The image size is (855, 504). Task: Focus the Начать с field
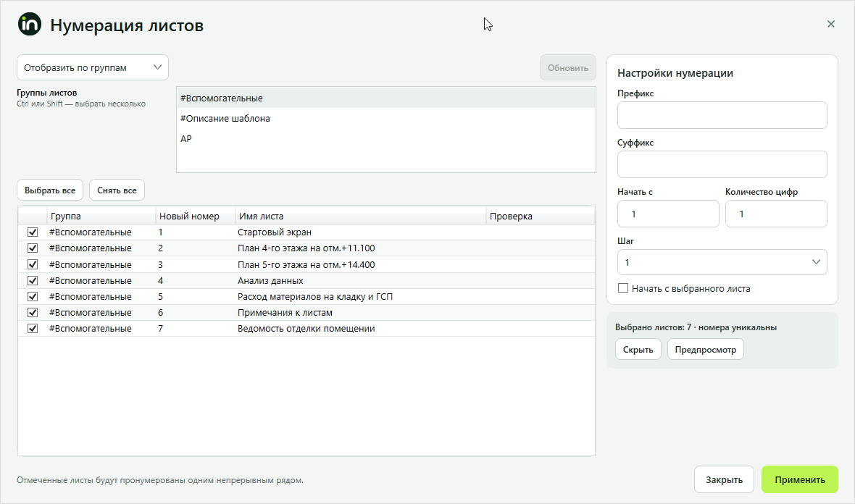point(668,214)
